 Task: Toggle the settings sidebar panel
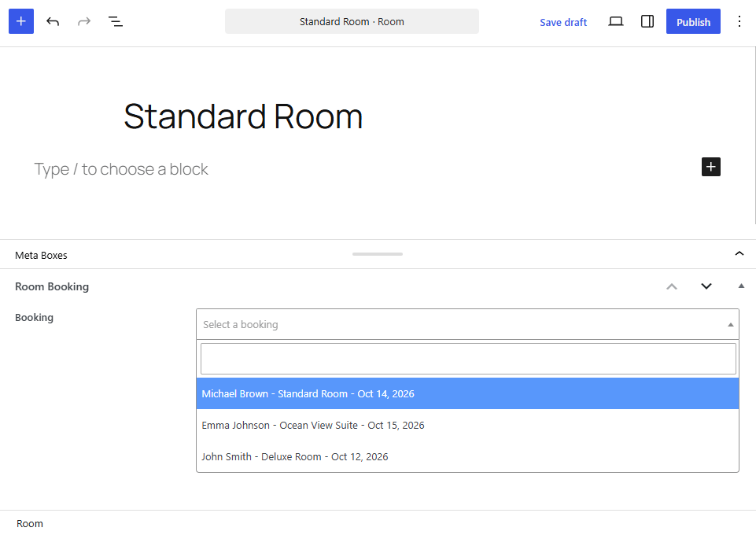(x=647, y=21)
